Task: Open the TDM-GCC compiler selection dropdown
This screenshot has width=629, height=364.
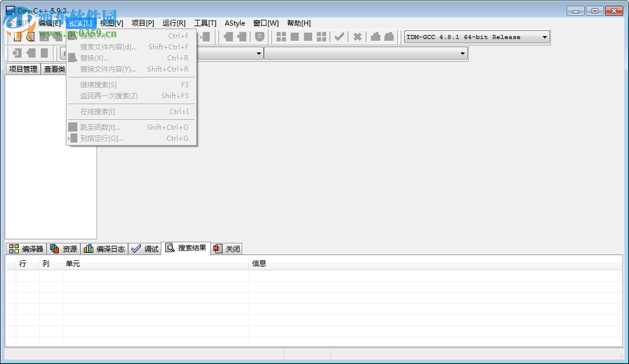Action: pyautogui.click(x=545, y=37)
